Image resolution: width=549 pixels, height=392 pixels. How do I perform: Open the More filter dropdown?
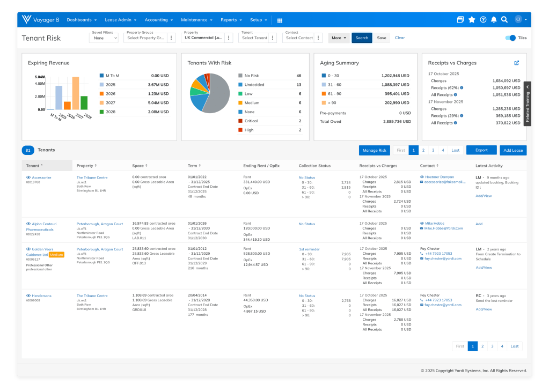tap(338, 38)
